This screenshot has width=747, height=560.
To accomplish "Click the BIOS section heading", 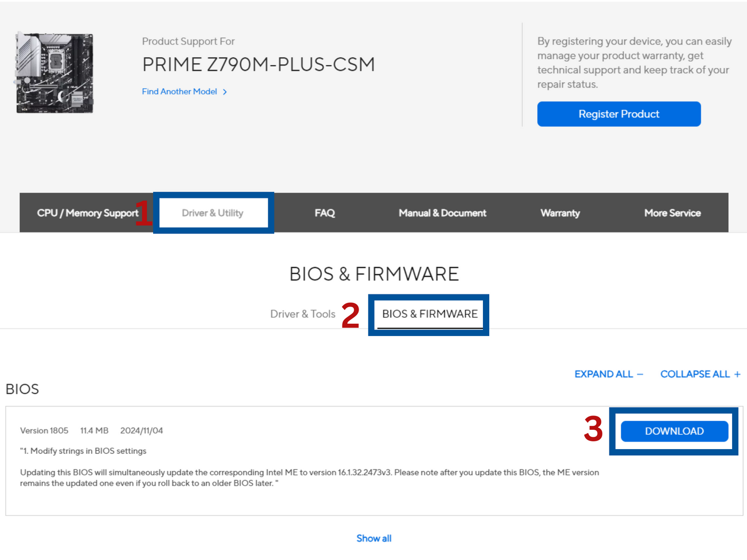I will (22, 389).
